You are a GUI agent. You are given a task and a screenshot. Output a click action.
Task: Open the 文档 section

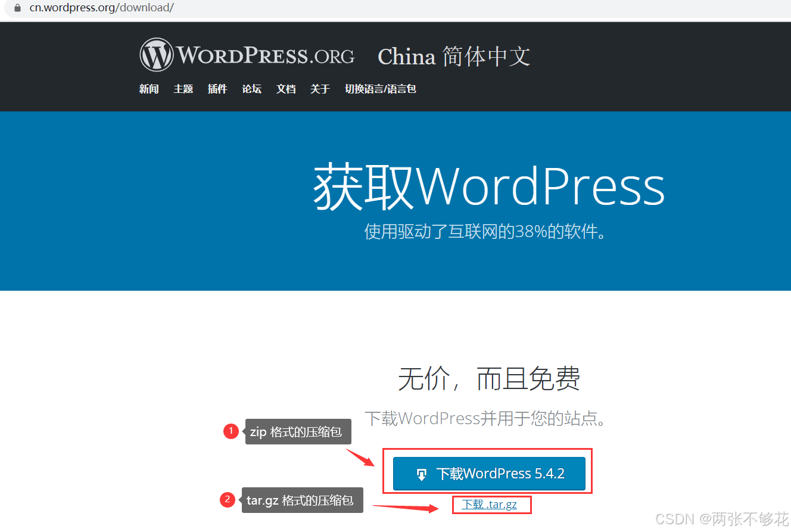point(286,89)
